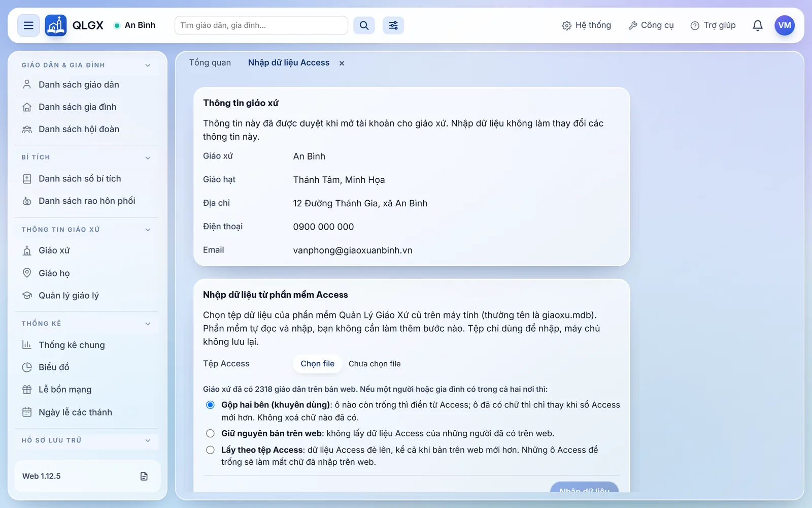The image size is (812, 508).
Task: Switch to the Tổng quan tab
Action: 210,62
